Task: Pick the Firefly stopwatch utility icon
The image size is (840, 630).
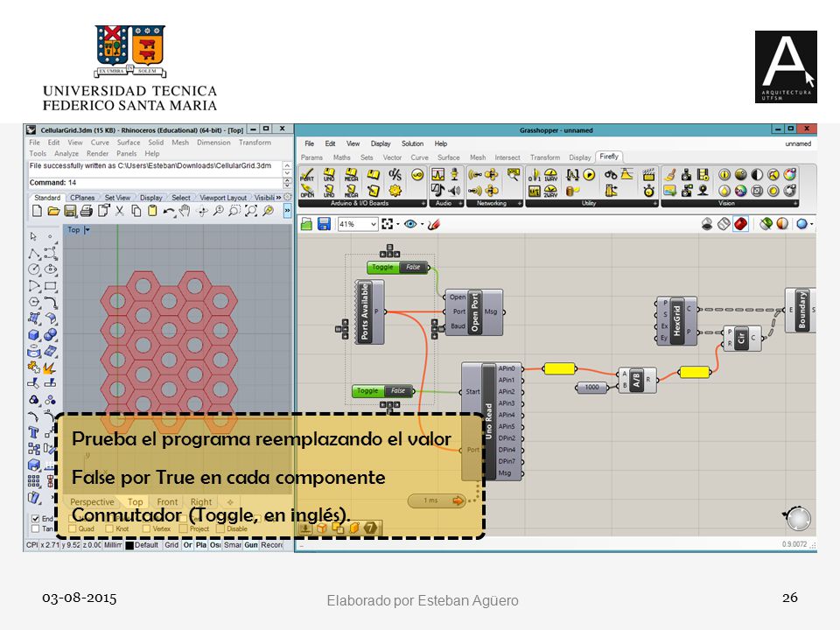Action: (648, 191)
